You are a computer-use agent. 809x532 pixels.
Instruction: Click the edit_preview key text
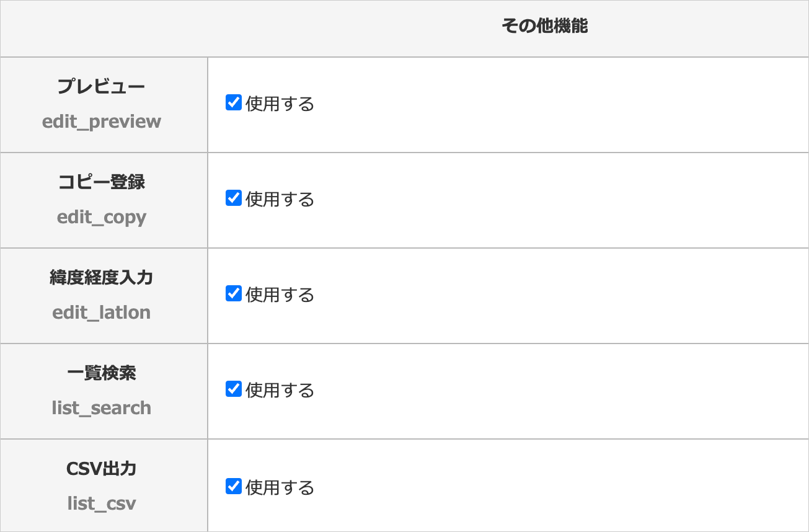[102, 122]
